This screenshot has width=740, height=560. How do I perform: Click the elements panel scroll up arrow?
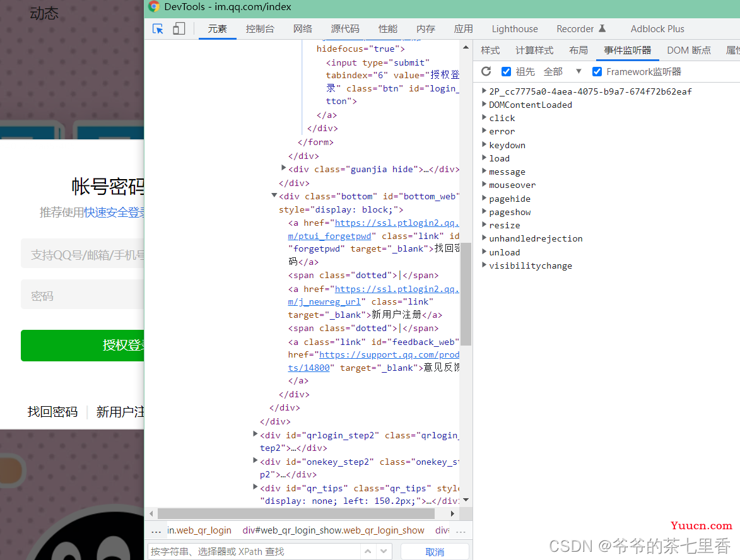pos(466,47)
